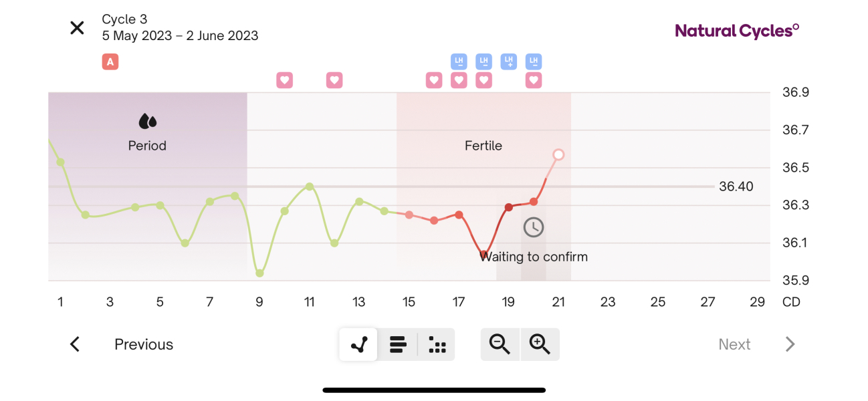Image resolution: width=868 pixels, height=401 pixels.
Task: Click the period droplet icon
Action: click(x=146, y=121)
